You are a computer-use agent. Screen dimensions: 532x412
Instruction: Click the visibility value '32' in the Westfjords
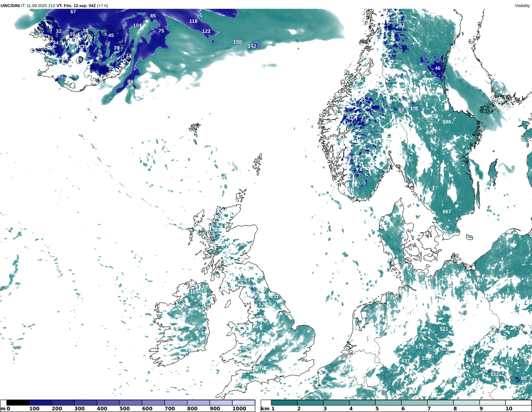click(59, 31)
